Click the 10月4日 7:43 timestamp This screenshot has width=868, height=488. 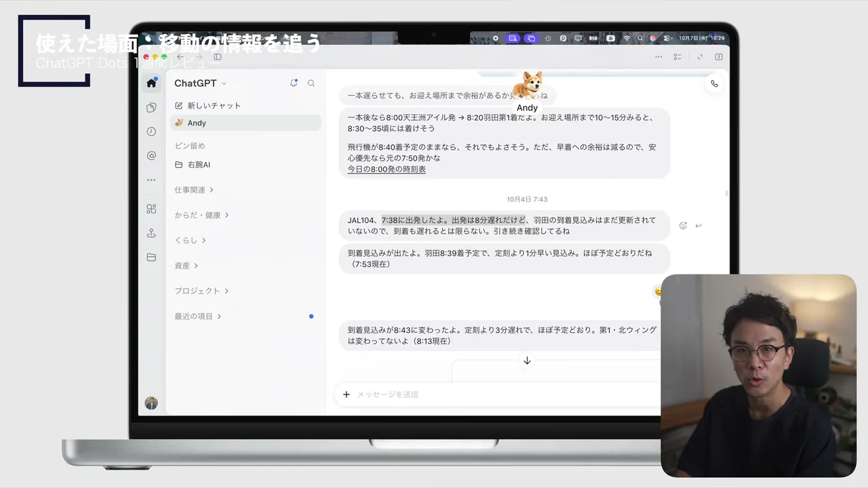point(527,199)
